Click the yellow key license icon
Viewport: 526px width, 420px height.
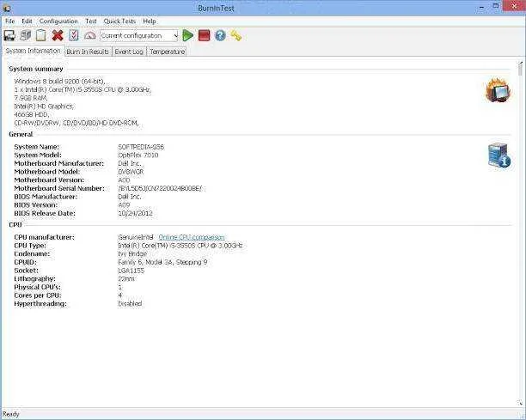[236, 35]
